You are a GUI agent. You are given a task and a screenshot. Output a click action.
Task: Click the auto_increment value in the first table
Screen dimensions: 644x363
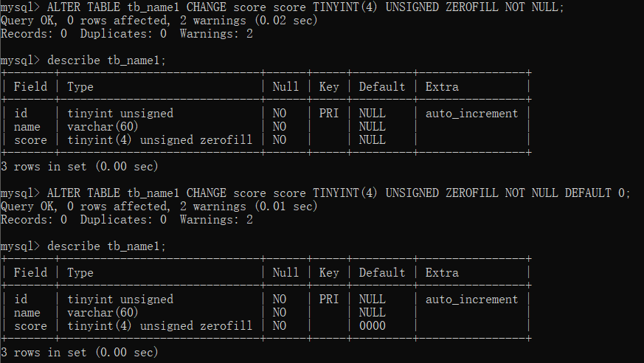471,114
